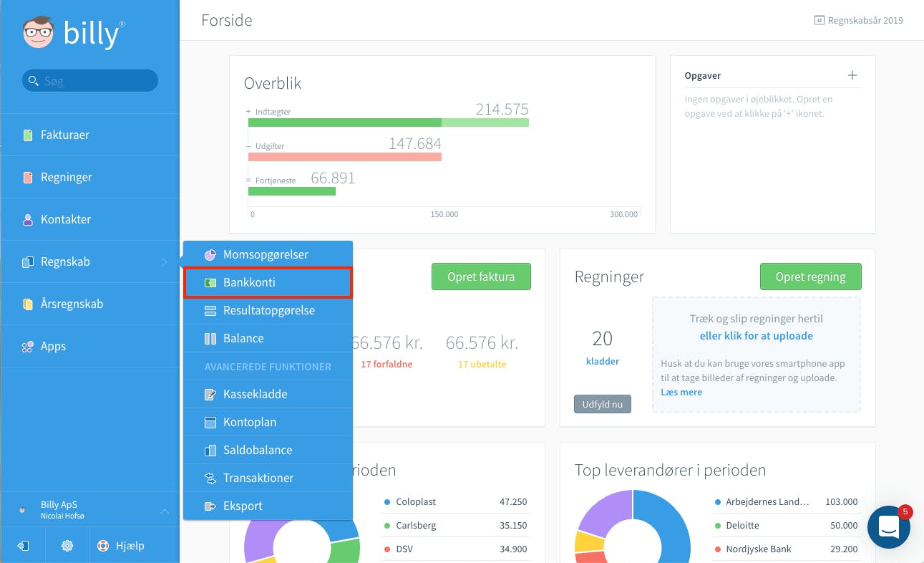Click the search magnifier icon
The image size is (924, 563).
pyautogui.click(x=33, y=81)
